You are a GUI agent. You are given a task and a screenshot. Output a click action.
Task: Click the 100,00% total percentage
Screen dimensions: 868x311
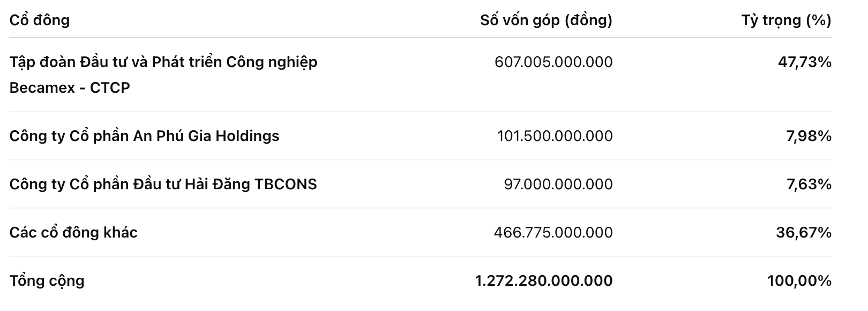799,280
